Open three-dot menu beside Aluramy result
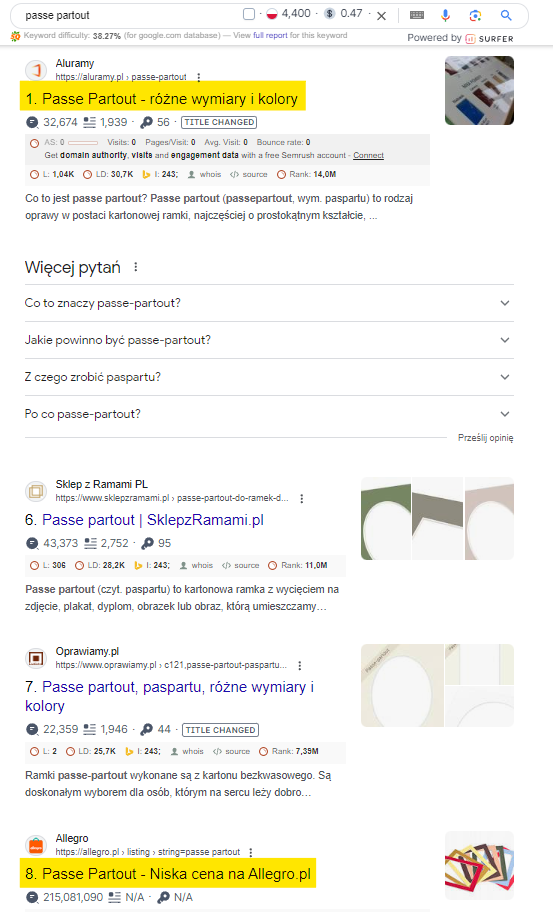 click(199, 77)
